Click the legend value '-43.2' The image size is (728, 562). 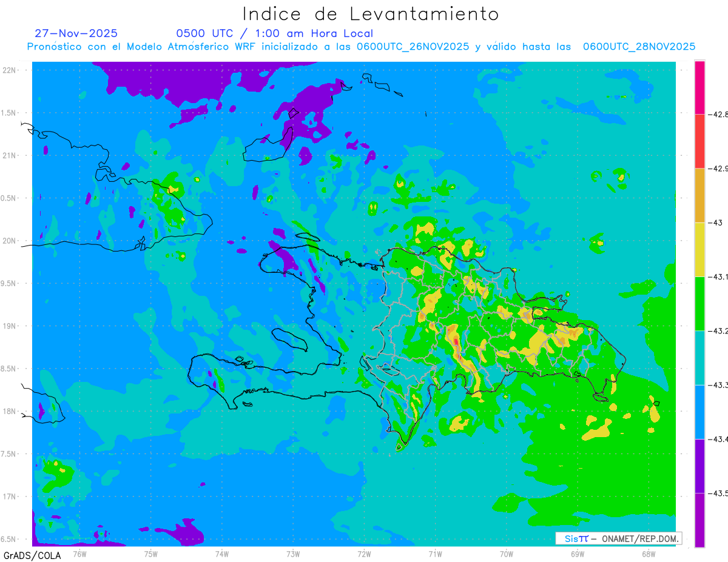(718, 330)
